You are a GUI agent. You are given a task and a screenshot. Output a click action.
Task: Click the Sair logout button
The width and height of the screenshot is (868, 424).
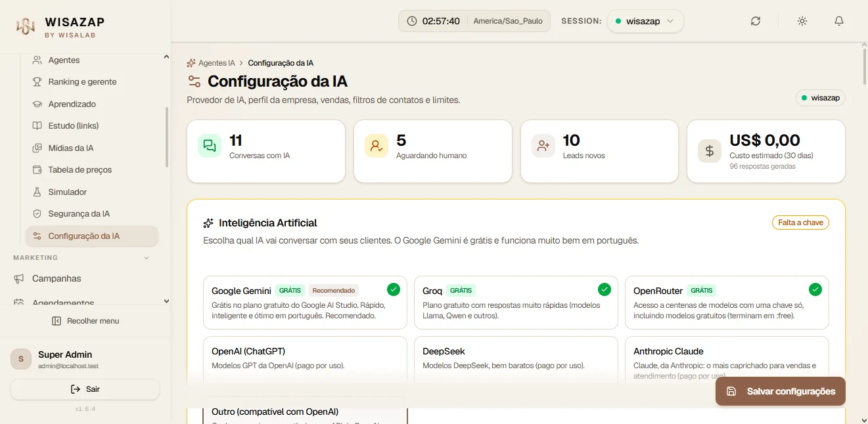tap(85, 389)
